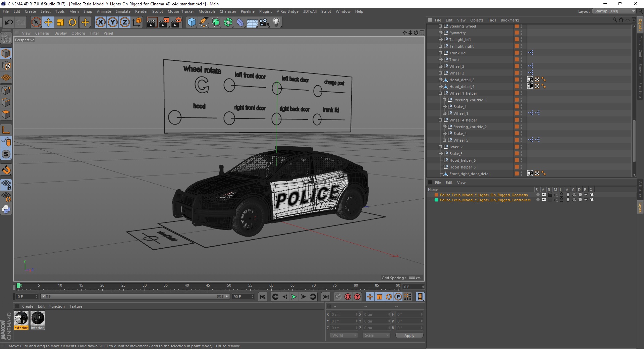Expand Steering_knuckle_1 node

pos(444,100)
